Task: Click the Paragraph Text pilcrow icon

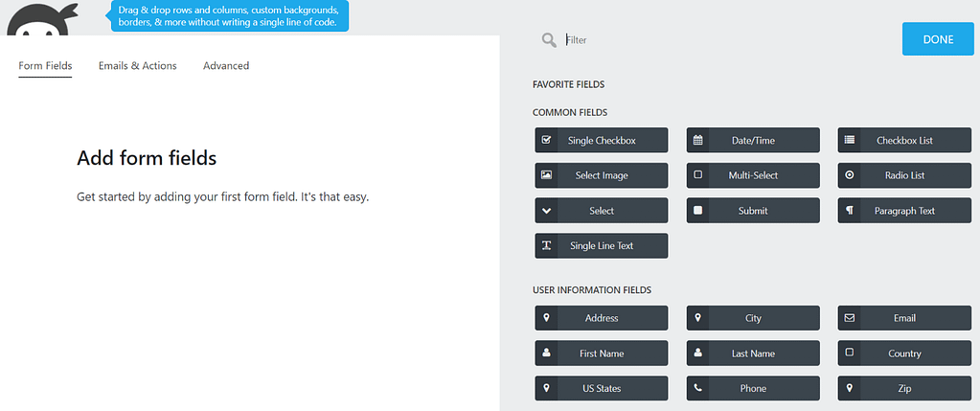Action: [x=850, y=211]
